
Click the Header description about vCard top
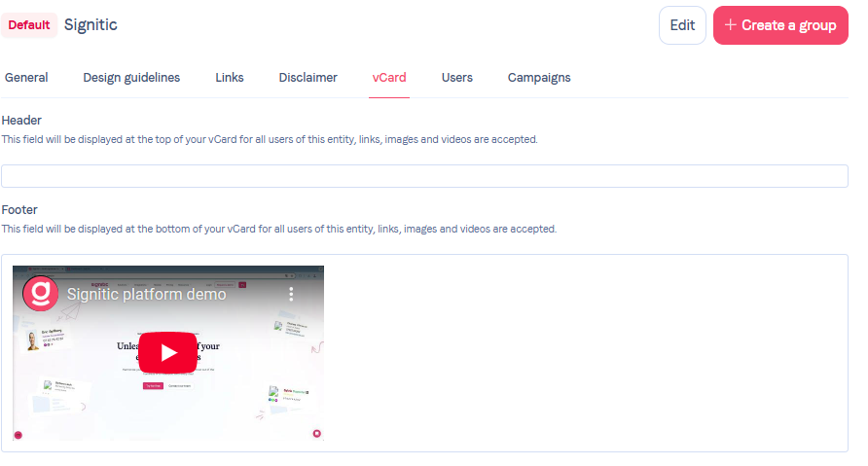(x=270, y=139)
